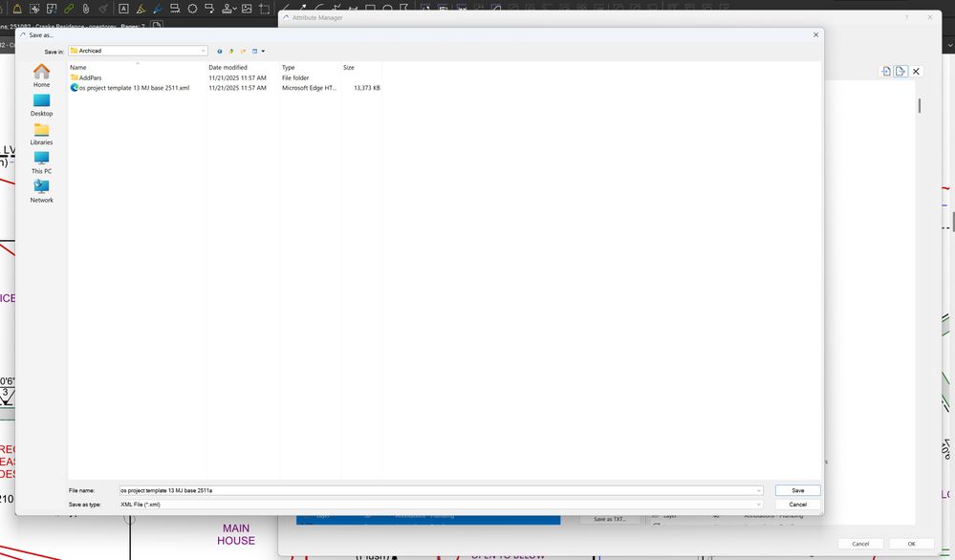Click the dashed selection scissors icon in toolbar
This screenshot has width=955, height=560.
[x=34, y=9]
